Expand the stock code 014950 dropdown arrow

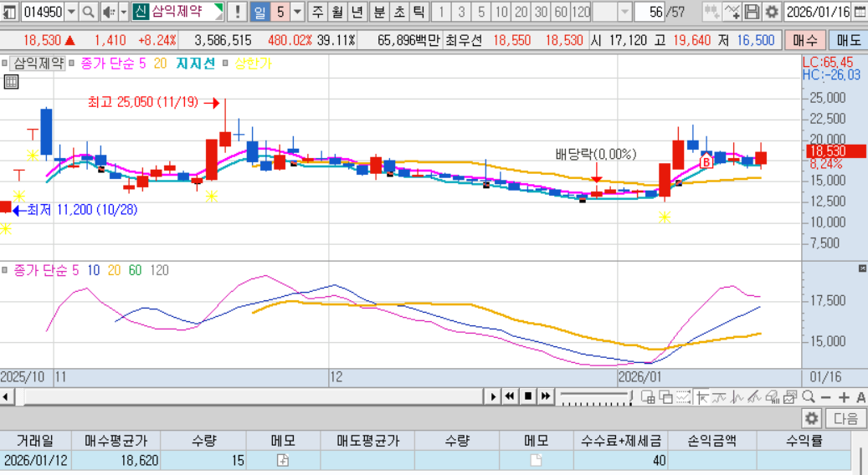click(x=71, y=12)
